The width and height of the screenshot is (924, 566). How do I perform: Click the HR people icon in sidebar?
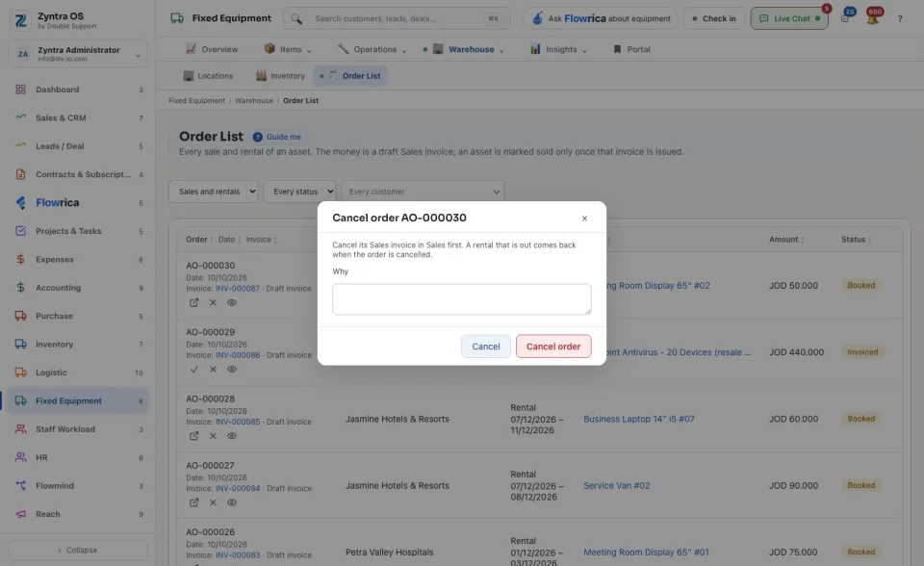coord(20,457)
